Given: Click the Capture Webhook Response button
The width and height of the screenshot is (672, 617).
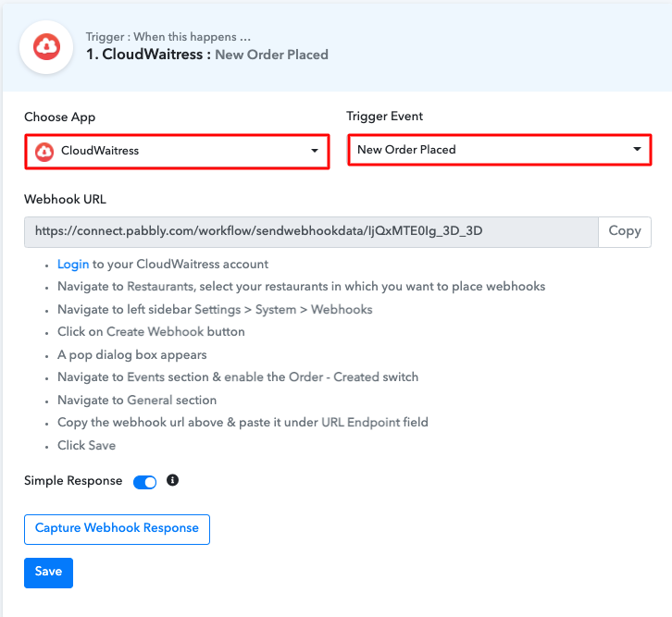Looking at the screenshot, I should [117, 529].
